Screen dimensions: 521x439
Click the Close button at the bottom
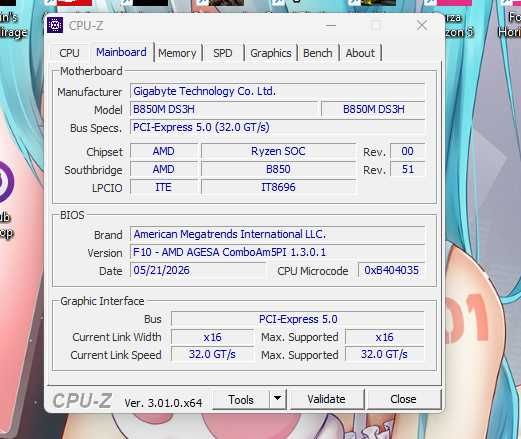click(403, 399)
